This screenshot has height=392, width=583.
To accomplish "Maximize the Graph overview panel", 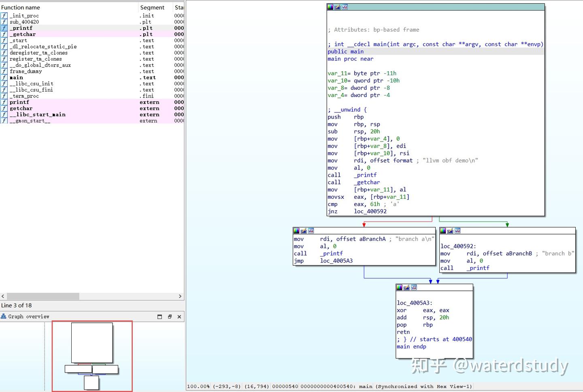I will [x=160, y=317].
